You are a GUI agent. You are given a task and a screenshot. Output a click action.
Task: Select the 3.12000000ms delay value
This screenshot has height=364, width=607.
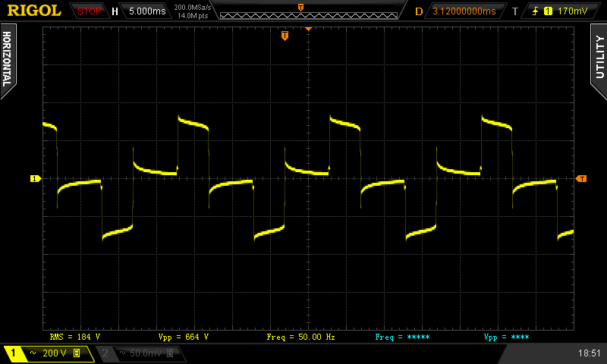(464, 11)
